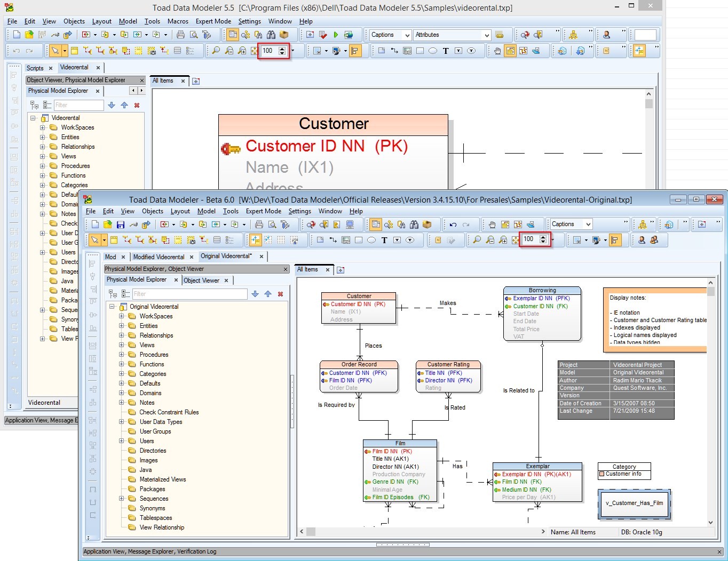The width and height of the screenshot is (728, 561).
Task: Select the Ellipse shape tool in Beta 6.0
Action: (371, 240)
